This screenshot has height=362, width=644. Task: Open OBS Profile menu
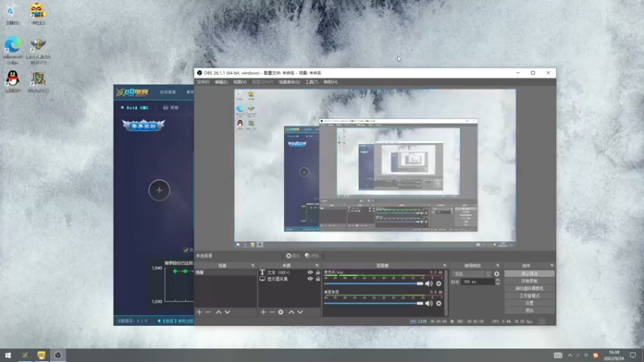[x=262, y=82]
